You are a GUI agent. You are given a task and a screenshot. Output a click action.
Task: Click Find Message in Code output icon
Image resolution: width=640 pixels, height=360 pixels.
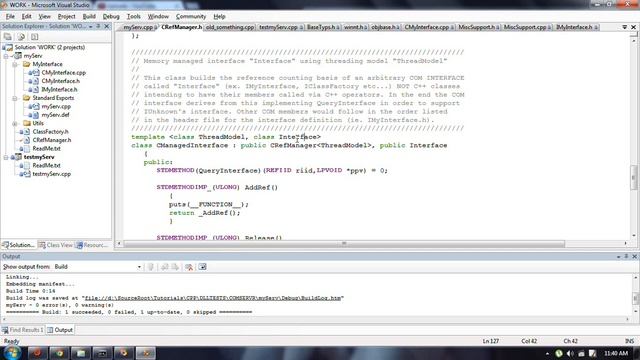pos(151,267)
